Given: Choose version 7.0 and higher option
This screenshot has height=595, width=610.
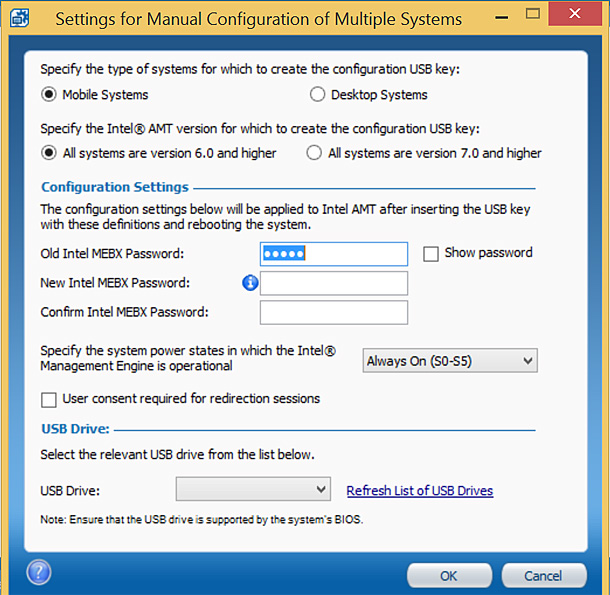Looking at the screenshot, I should pyautogui.click(x=314, y=153).
